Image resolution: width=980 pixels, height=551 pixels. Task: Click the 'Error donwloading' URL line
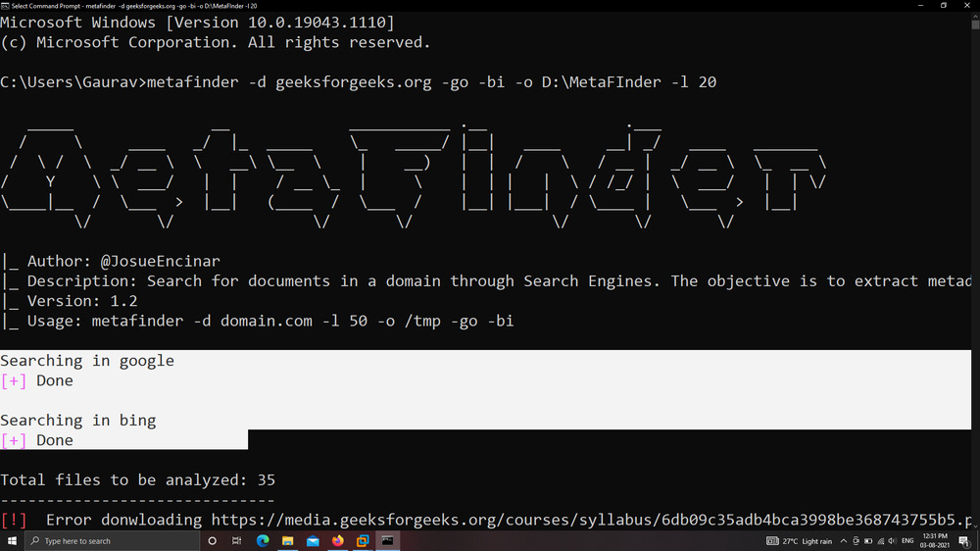coord(486,521)
